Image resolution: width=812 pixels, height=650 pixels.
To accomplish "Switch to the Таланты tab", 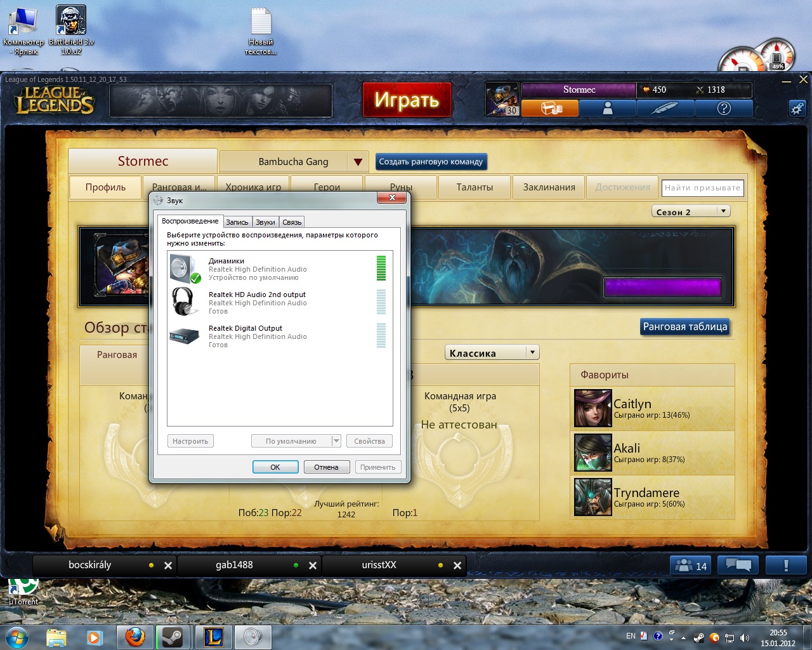I will pos(475,187).
